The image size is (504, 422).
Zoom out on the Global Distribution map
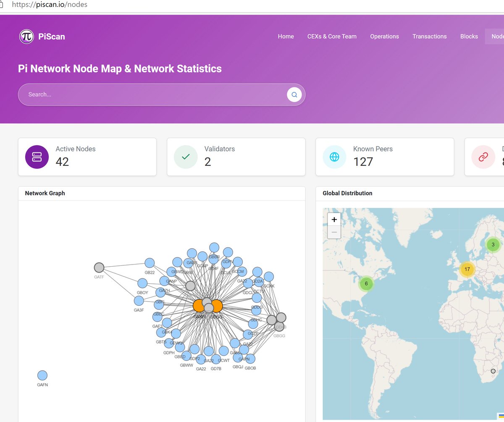[x=334, y=232]
